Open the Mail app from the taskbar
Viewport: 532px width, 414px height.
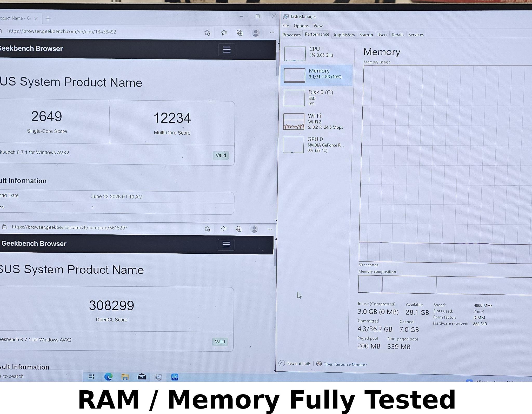point(142,377)
